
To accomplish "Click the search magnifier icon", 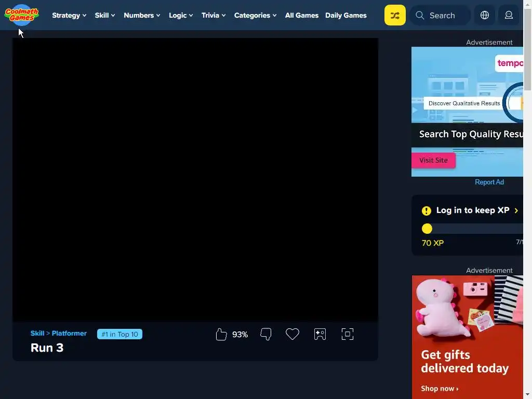I will [x=420, y=15].
